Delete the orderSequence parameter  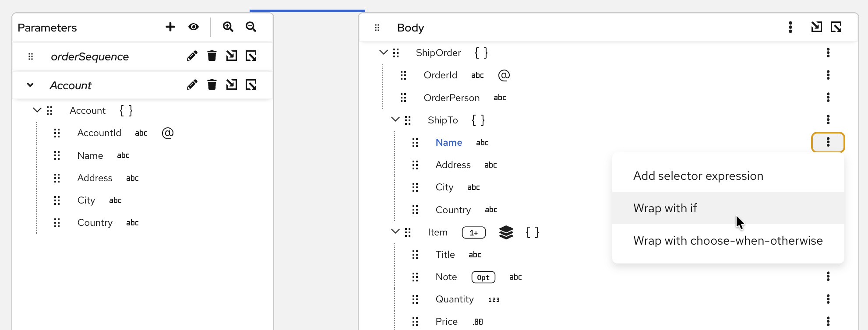tap(212, 56)
